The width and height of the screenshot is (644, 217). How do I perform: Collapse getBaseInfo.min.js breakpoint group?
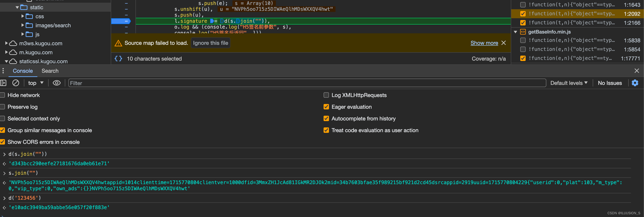click(x=515, y=32)
